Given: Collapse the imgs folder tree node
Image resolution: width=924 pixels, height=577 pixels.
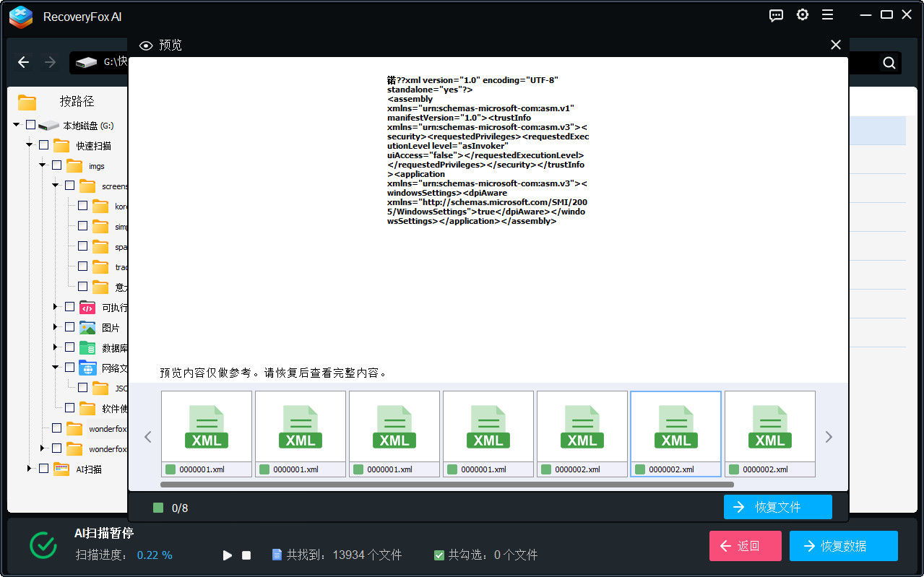Looking at the screenshot, I should [x=43, y=165].
